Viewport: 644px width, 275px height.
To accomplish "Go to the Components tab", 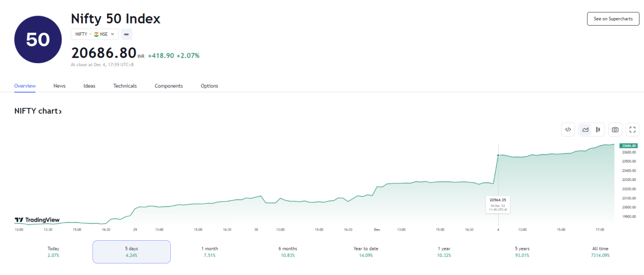I will click(169, 86).
